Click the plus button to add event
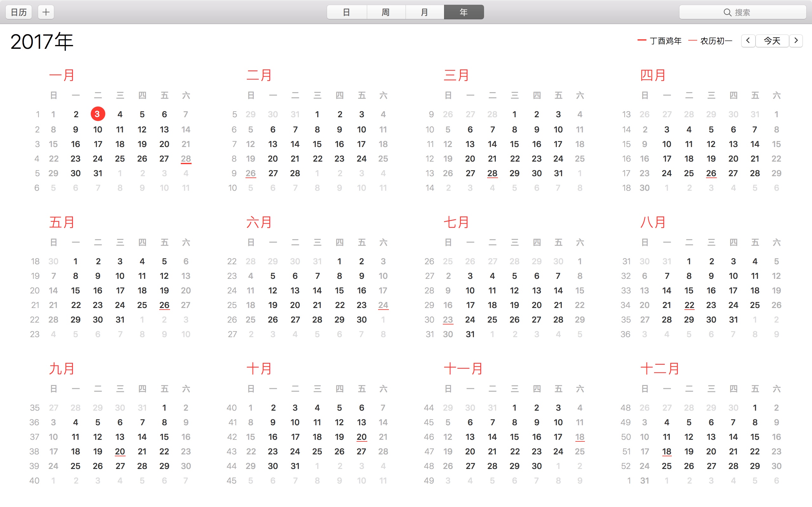 46,12
